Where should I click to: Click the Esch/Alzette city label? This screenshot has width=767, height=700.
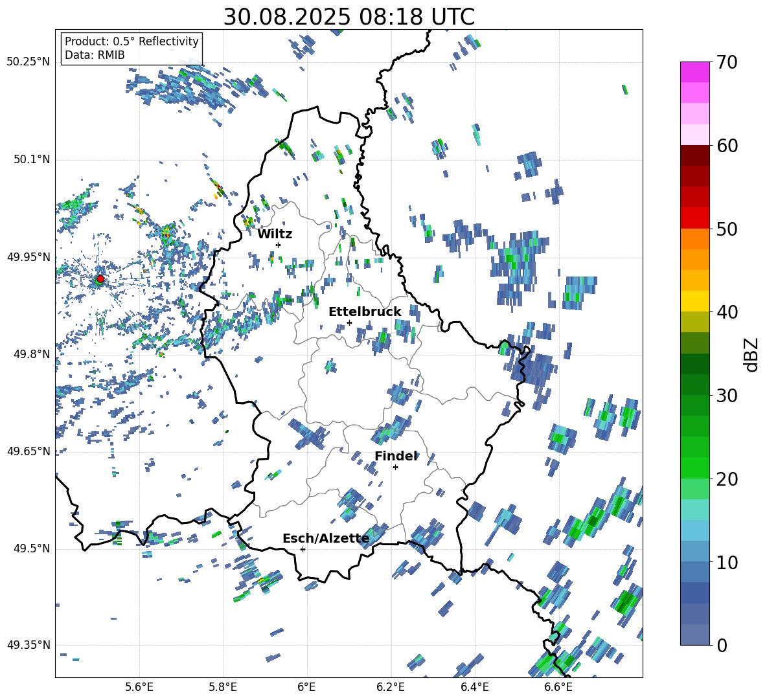click(x=326, y=539)
